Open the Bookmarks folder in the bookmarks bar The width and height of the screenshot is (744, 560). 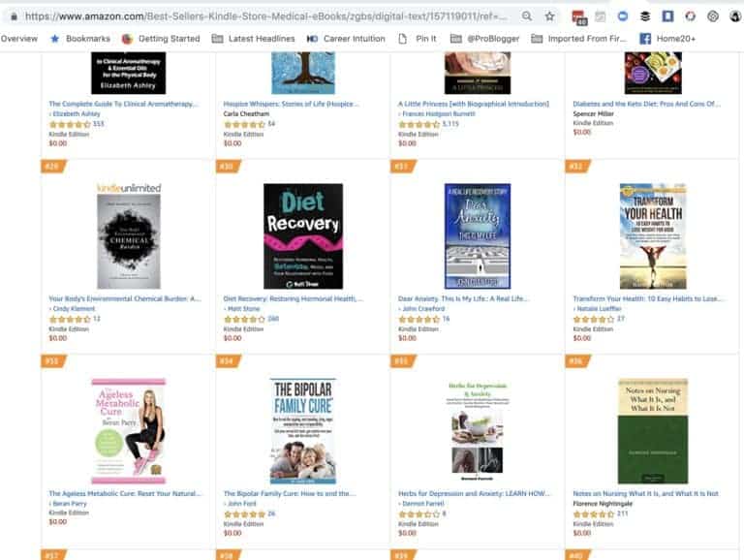pos(79,39)
